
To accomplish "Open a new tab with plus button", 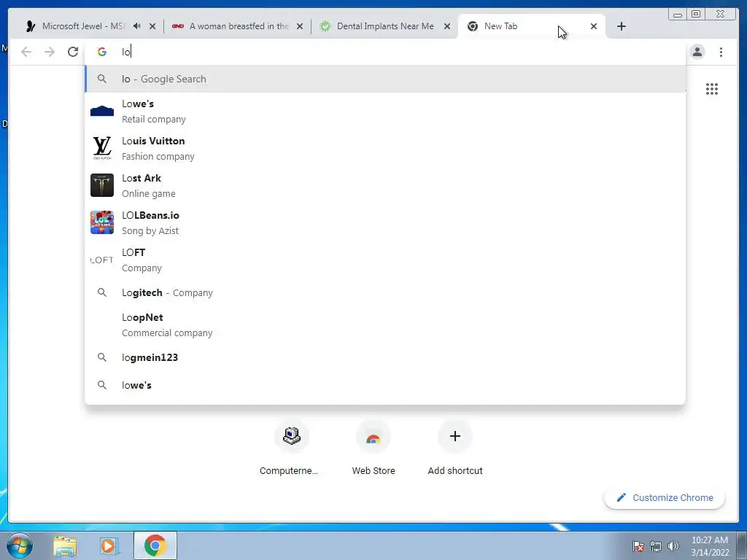I will [622, 26].
